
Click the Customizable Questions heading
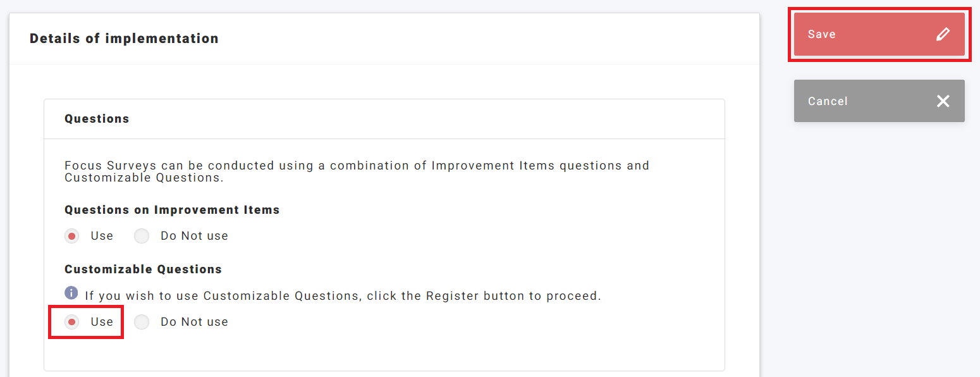[x=143, y=269]
